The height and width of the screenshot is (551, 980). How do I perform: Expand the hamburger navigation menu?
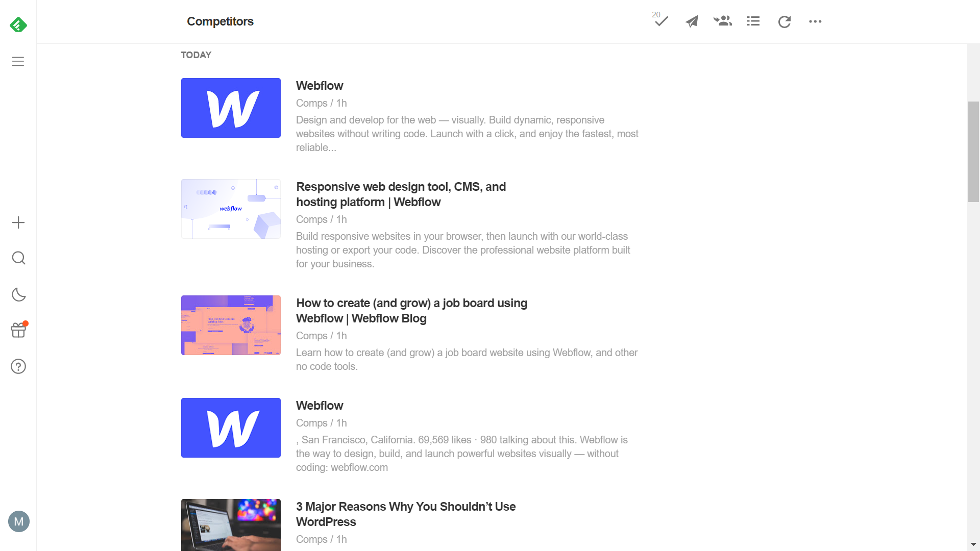tap(18, 61)
